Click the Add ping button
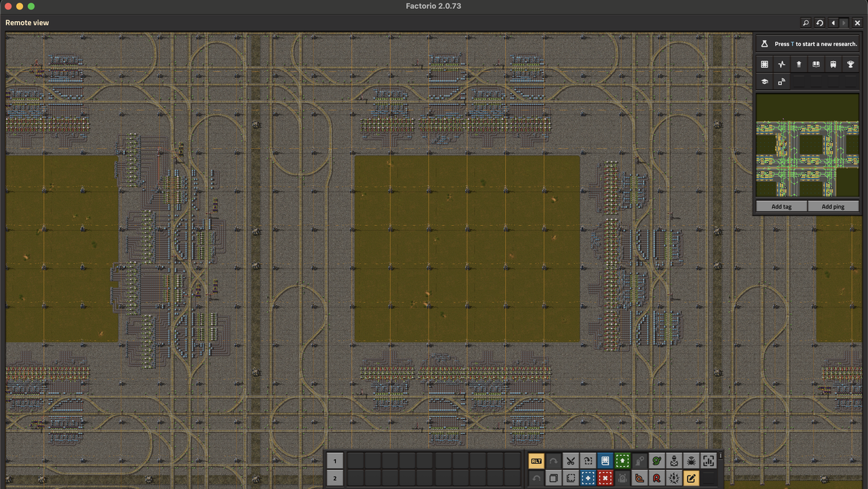This screenshot has width=868, height=489. [x=833, y=206]
